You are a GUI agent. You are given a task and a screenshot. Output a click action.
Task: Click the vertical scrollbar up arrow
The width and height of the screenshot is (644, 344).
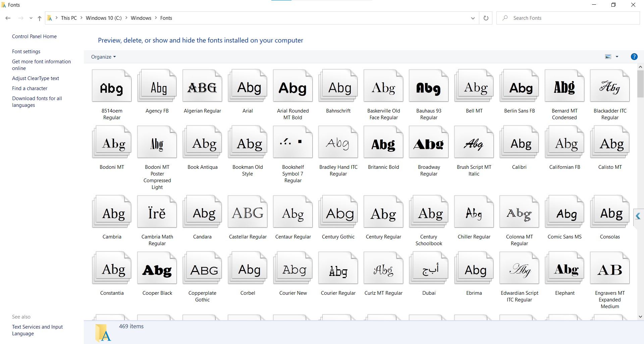click(640, 67)
